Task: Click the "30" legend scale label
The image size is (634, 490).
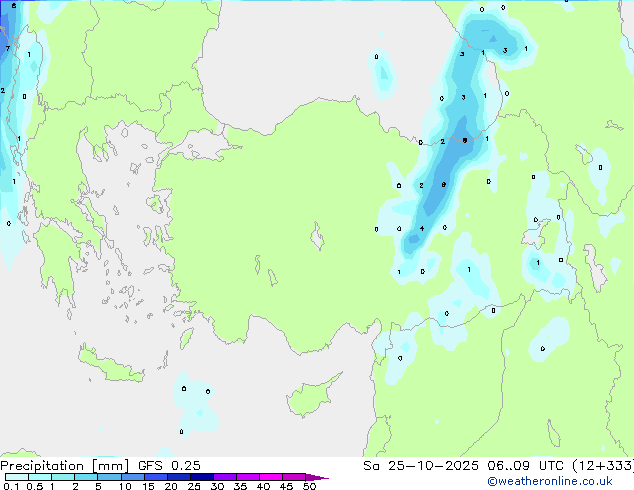Action: (x=217, y=486)
